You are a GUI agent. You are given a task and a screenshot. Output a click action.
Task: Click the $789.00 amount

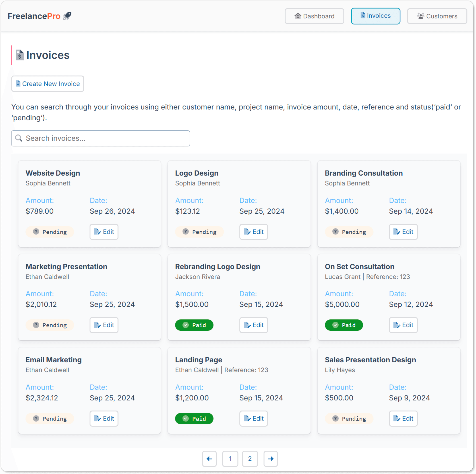click(x=39, y=211)
